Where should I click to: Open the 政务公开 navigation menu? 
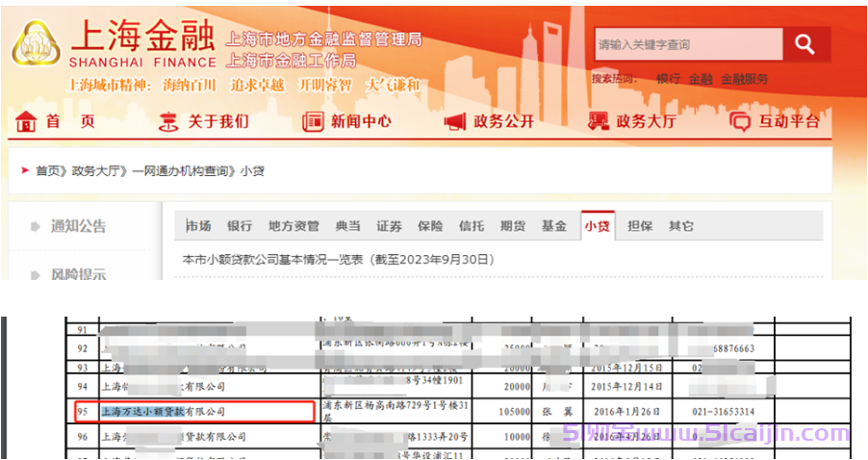pyautogui.click(x=503, y=121)
